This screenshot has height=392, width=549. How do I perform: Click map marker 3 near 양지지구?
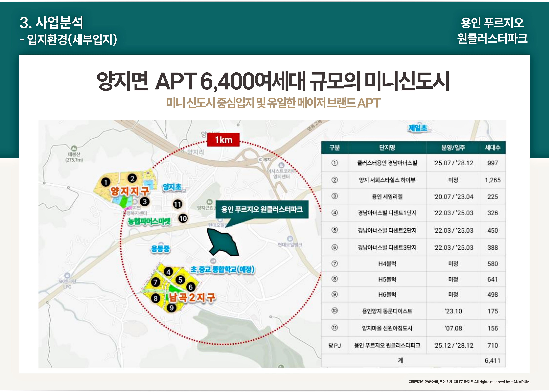pos(145,201)
